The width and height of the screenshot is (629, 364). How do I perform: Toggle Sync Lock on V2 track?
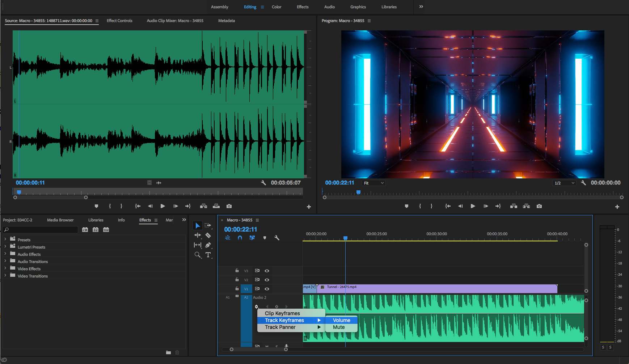tap(257, 280)
